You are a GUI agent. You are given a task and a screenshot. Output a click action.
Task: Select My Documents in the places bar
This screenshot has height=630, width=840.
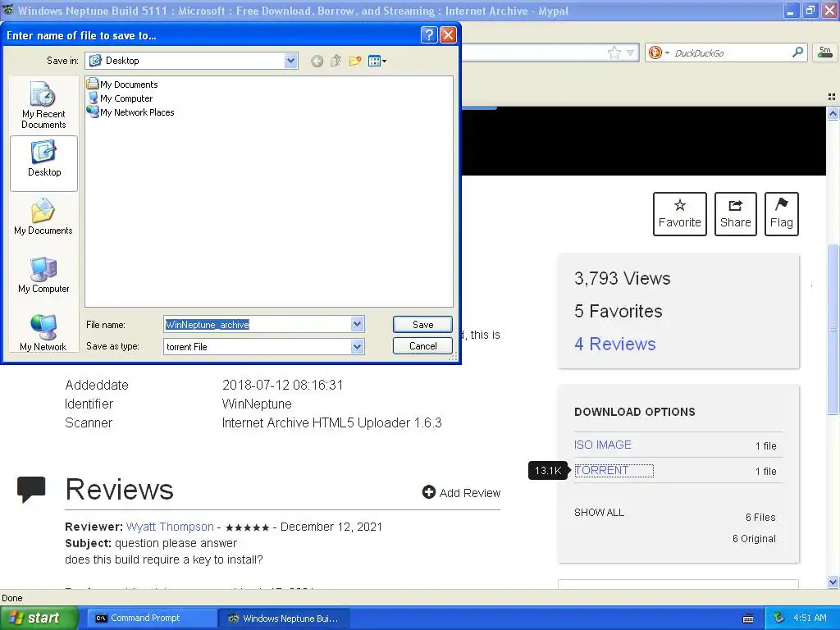[x=44, y=217]
